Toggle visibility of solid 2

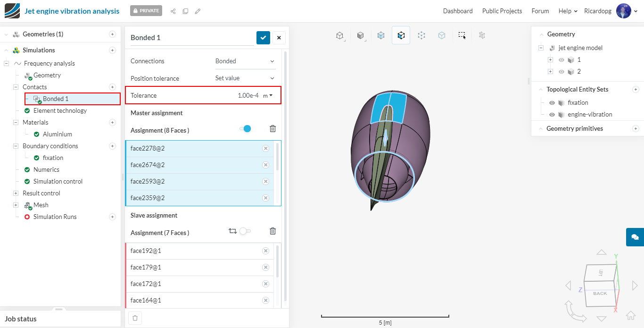(561, 72)
